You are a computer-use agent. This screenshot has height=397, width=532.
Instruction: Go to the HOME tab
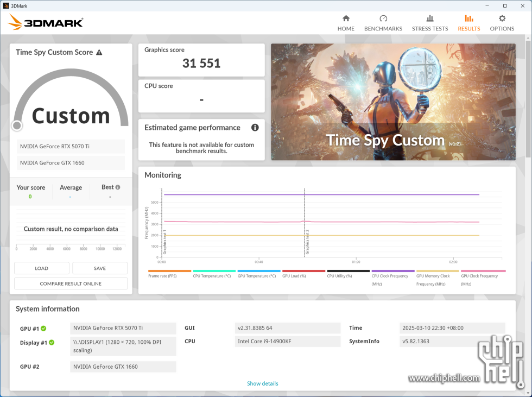(x=346, y=23)
